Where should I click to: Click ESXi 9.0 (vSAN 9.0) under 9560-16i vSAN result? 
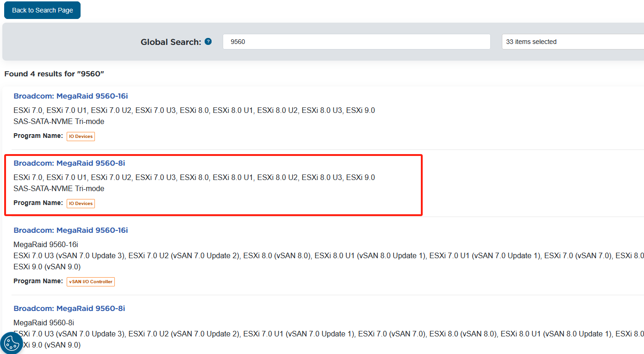point(47,267)
